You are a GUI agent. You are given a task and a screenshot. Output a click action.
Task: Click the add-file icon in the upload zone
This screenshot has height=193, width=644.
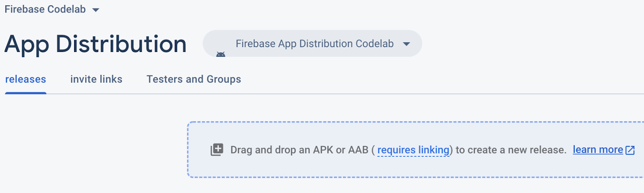pos(217,149)
